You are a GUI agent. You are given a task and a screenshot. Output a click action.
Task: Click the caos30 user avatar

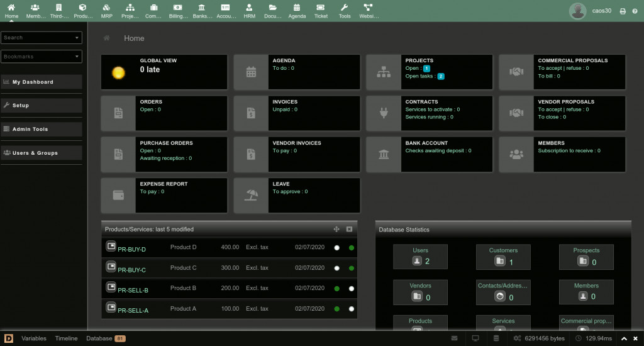[x=577, y=11]
